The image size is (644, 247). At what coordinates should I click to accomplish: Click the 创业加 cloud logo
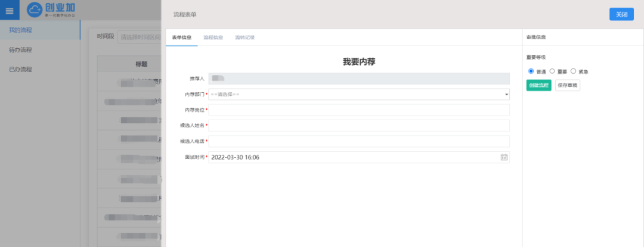35,10
